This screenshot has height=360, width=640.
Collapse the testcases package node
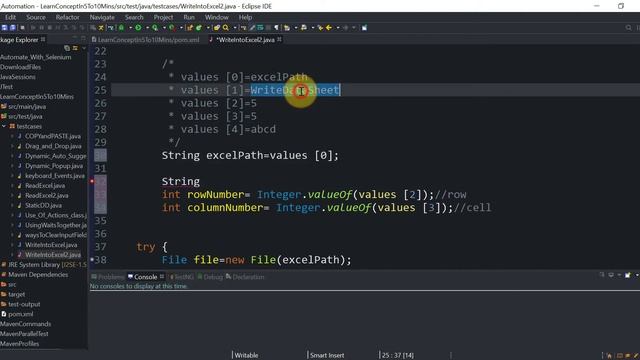click(x=4, y=126)
